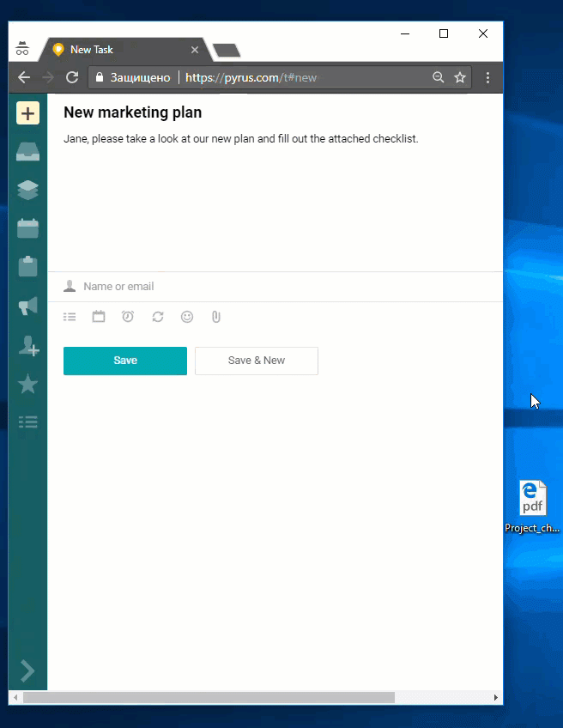Click the paperclip attach file icon
This screenshot has width=563, height=728.
(215, 317)
